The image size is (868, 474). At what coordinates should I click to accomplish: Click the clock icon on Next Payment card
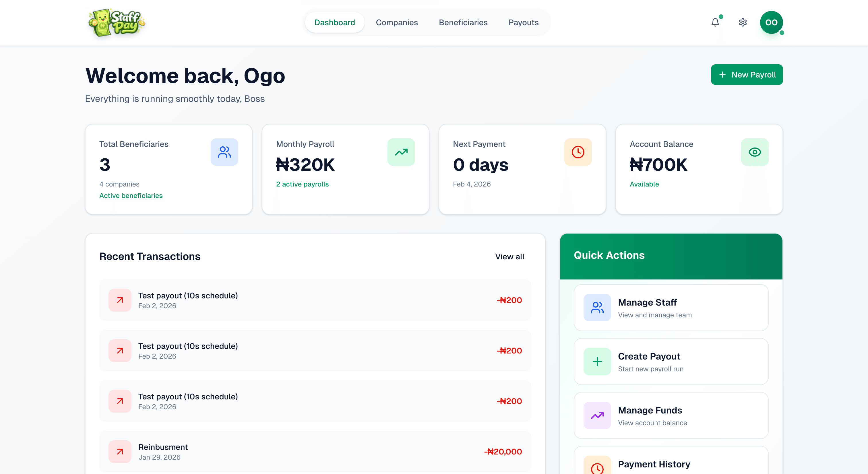578,152
